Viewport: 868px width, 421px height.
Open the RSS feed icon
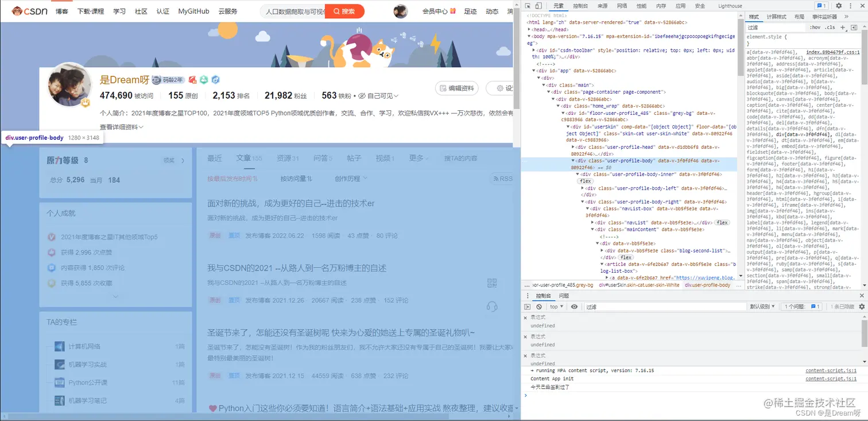(x=503, y=178)
